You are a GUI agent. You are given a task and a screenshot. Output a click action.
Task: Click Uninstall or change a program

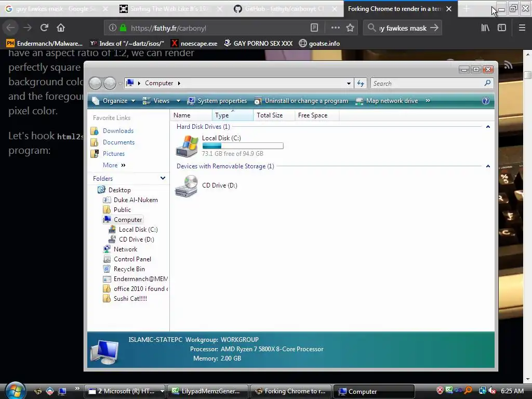pos(301,101)
